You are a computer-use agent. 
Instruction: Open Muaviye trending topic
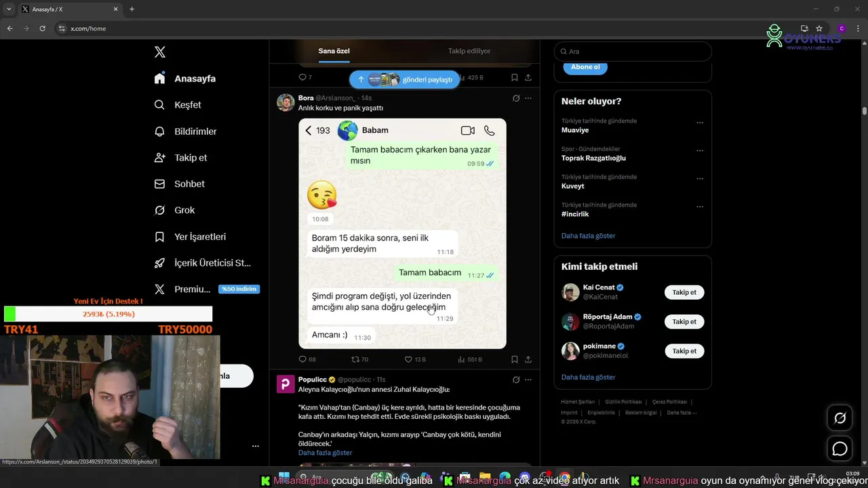575,130
